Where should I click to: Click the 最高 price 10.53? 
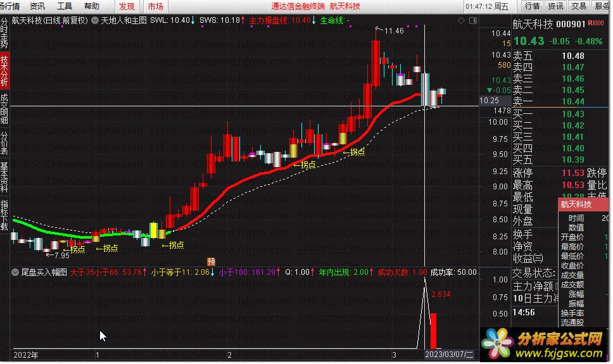[x=572, y=185]
